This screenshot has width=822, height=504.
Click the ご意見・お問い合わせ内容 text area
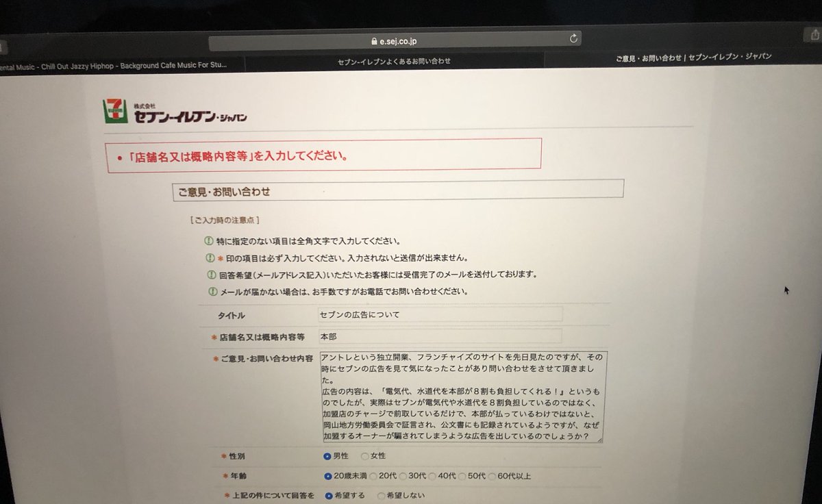pos(462,397)
